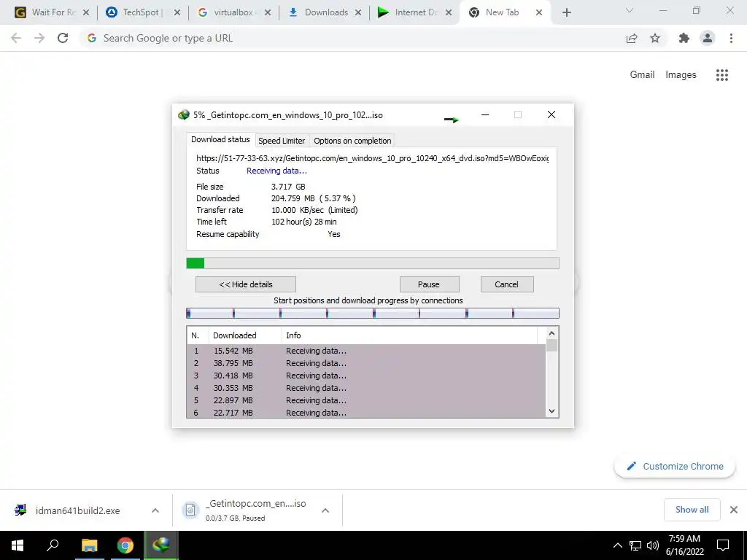Click the Chrome back navigation arrow
Screen dimensions: 747x560
[x=16, y=38]
